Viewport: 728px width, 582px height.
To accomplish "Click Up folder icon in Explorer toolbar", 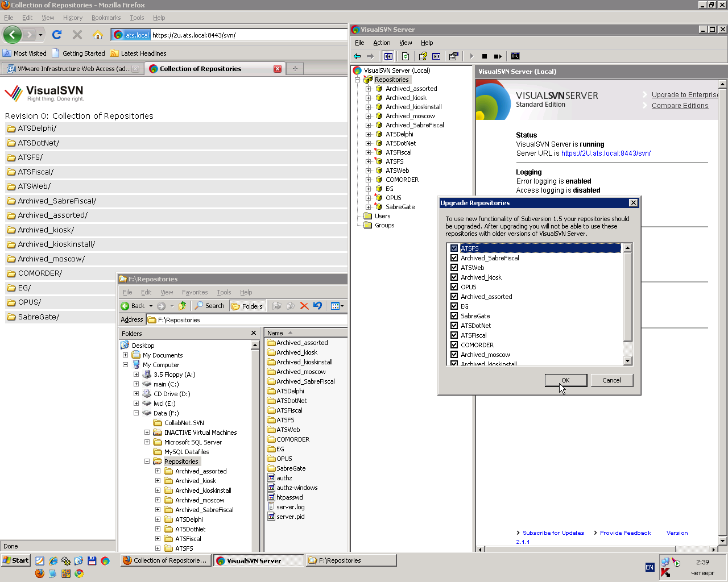I will coord(183,306).
